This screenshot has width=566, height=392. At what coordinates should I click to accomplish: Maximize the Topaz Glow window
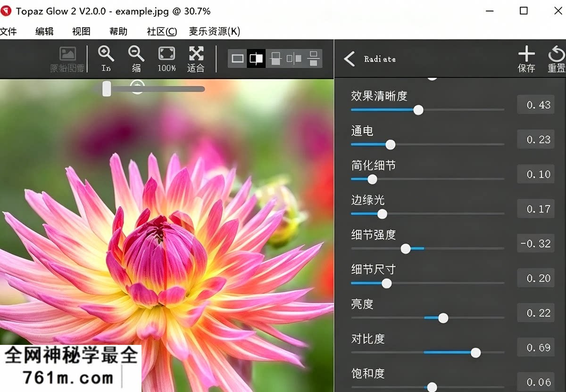point(524,11)
